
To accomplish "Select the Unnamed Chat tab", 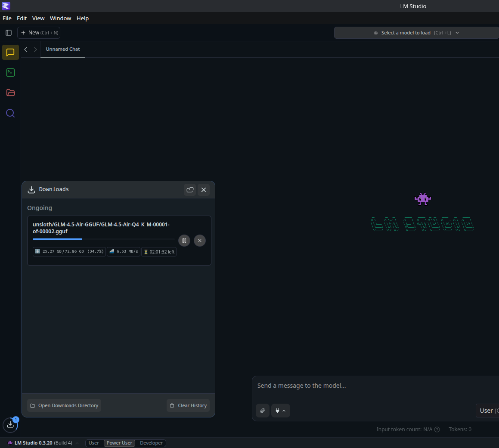I will click(x=63, y=49).
